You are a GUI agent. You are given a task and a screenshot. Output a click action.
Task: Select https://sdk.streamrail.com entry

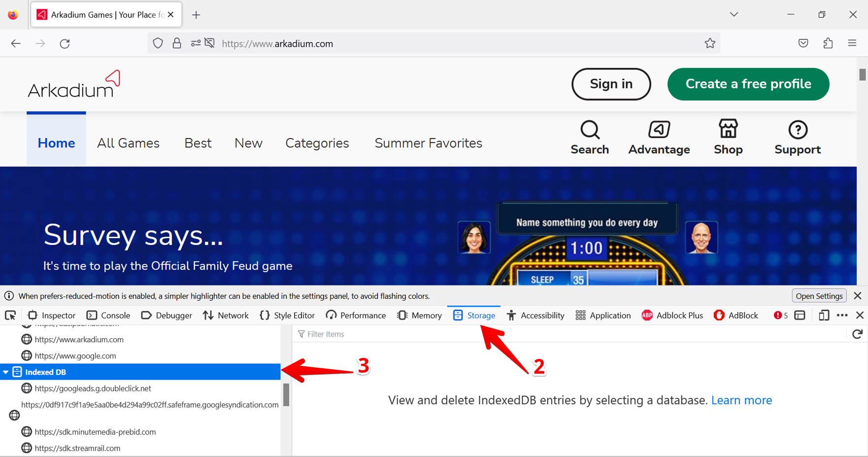tap(77, 448)
